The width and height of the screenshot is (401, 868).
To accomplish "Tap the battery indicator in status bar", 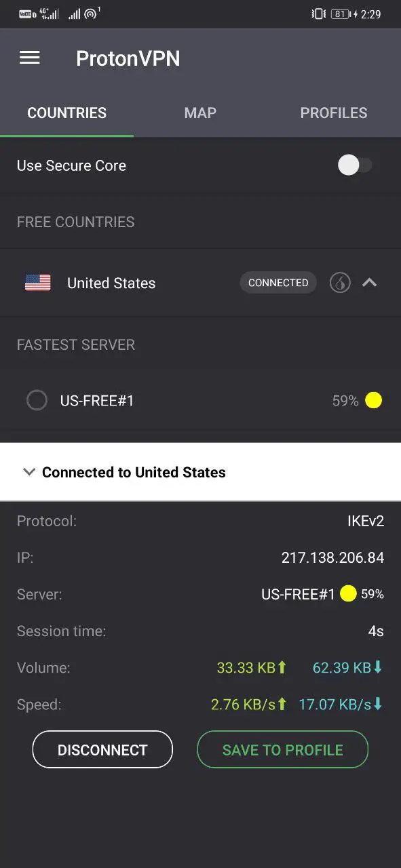I will pos(341,14).
